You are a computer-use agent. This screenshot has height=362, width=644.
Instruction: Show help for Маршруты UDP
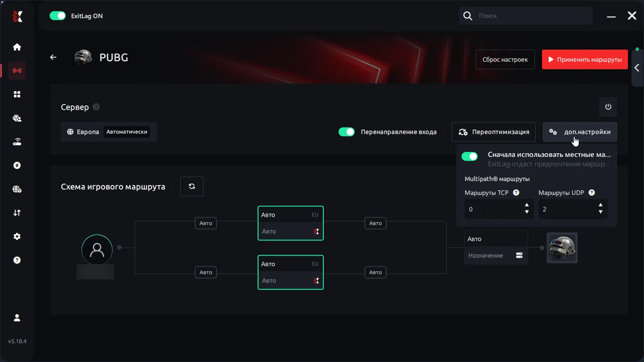(592, 193)
